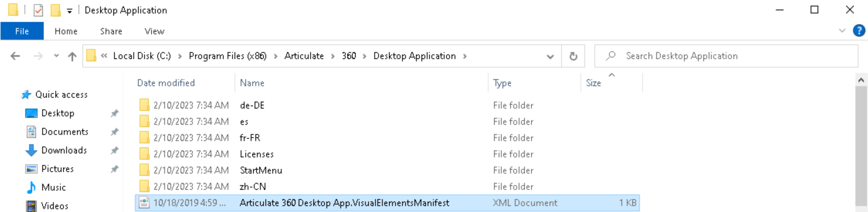Screen dimensions: 868x212
Task: Click the pin icon next to Documents
Action: tap(114, 132)
